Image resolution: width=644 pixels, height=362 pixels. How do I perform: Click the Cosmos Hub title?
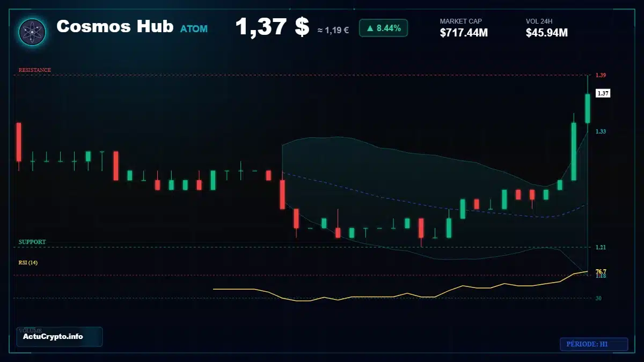pyautogui.click(x=115, y=26)
